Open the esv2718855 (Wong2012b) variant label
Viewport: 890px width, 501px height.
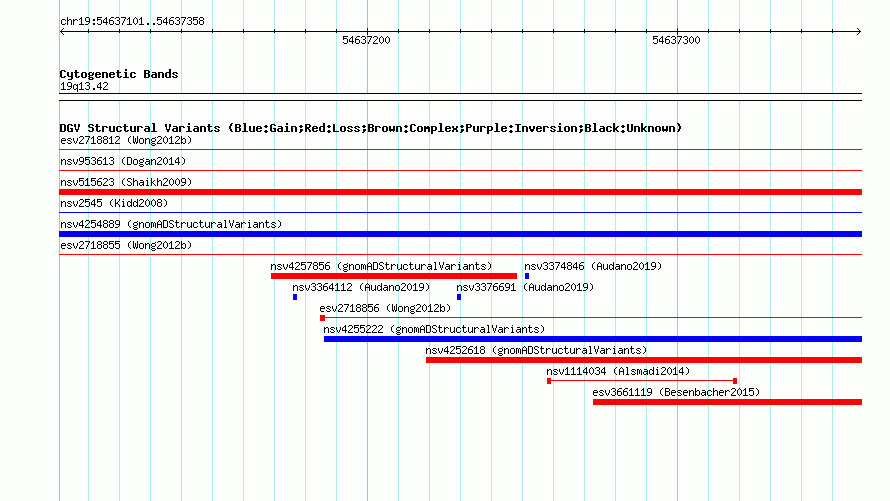pyautogui.click(x=126, y=245)
